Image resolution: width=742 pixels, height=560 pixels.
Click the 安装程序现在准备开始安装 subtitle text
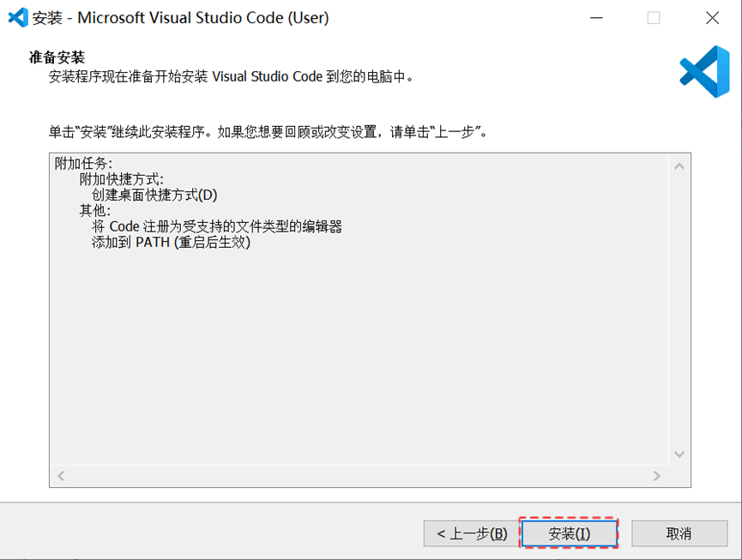(231, 76)
